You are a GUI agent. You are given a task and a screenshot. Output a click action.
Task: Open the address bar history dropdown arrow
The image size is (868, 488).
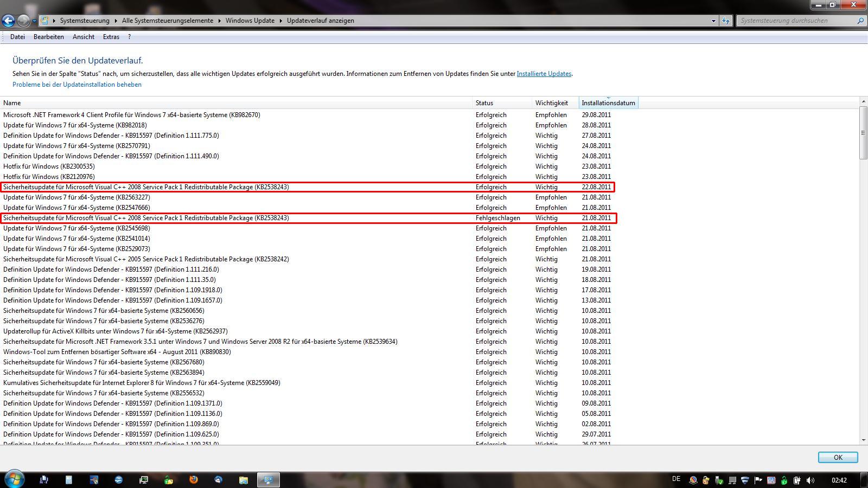coord(713,21)
